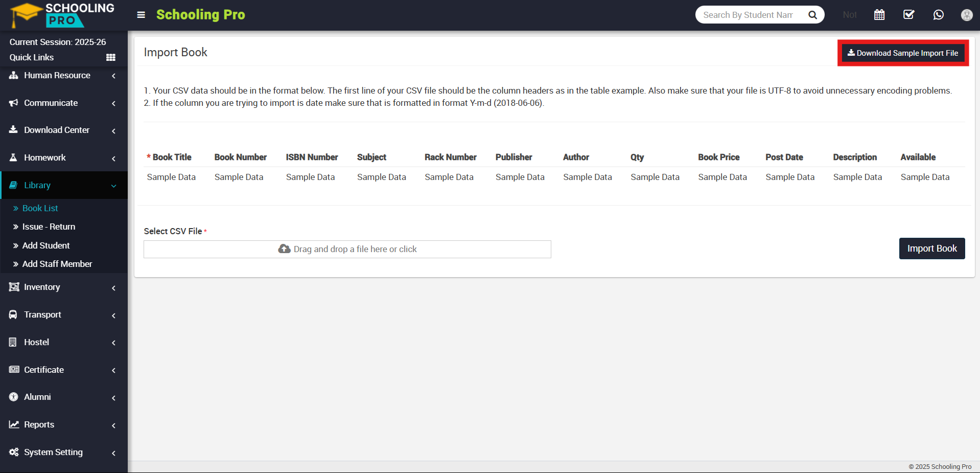This screenshot has height=473, width=980.
Task: Click the Post Date column header
Action: [x=784, y=157]
